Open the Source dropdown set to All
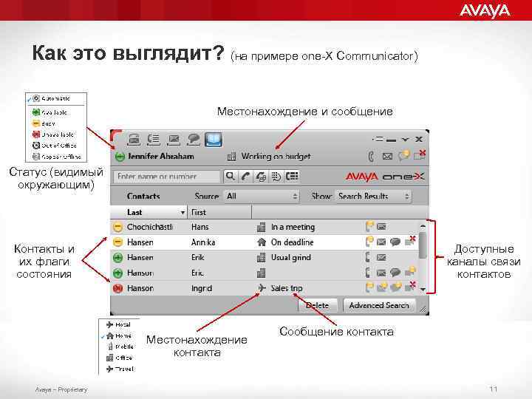This screenshot has height=399, width=532. [262, 196]
